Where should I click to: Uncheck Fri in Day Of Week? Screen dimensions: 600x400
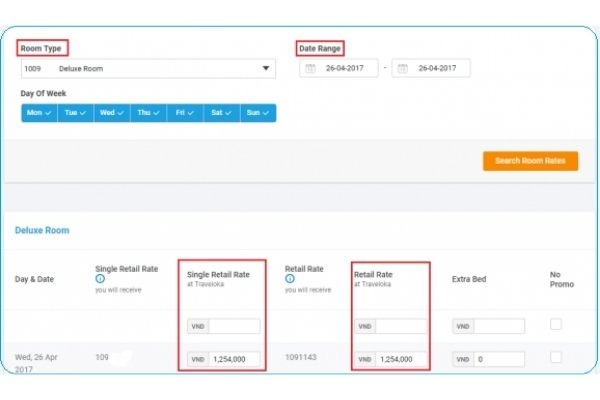[183, 113]
